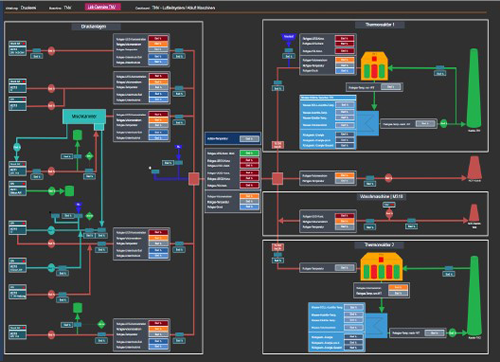The height and width of the screenshot is (362, 500).
Task: Click the blue heat exchanger in Thermoreaktor 1
Action: [x=368, y=123]
